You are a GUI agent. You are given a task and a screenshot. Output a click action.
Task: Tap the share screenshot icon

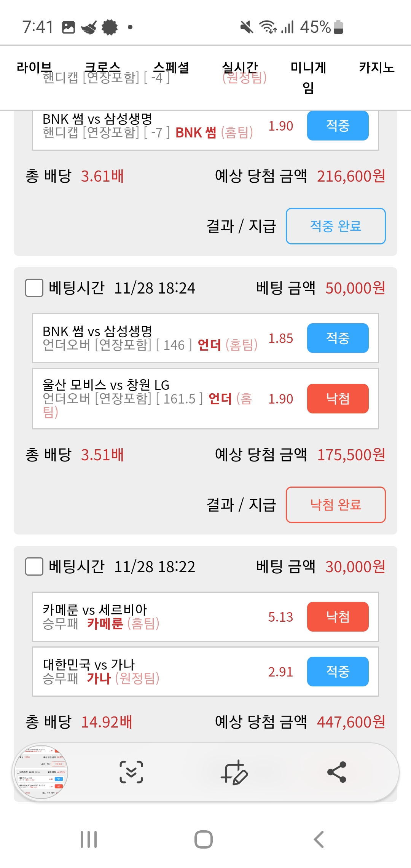point(337,772)
